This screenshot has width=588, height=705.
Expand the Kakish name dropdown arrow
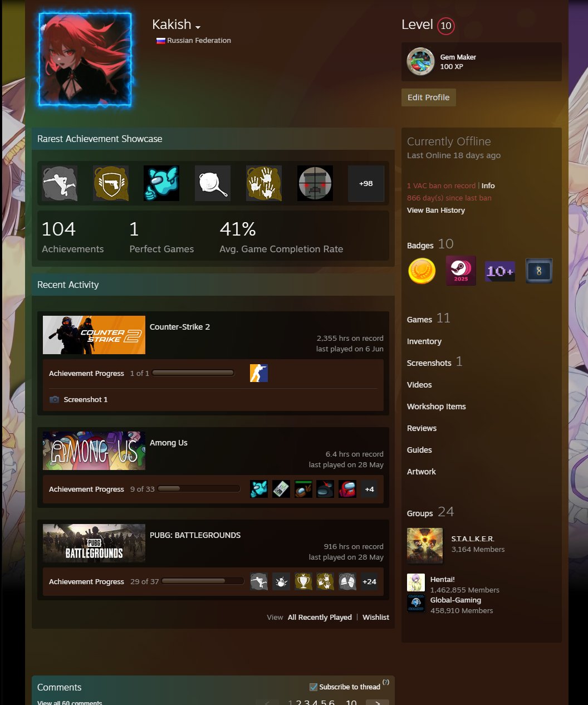click(198, 27)
